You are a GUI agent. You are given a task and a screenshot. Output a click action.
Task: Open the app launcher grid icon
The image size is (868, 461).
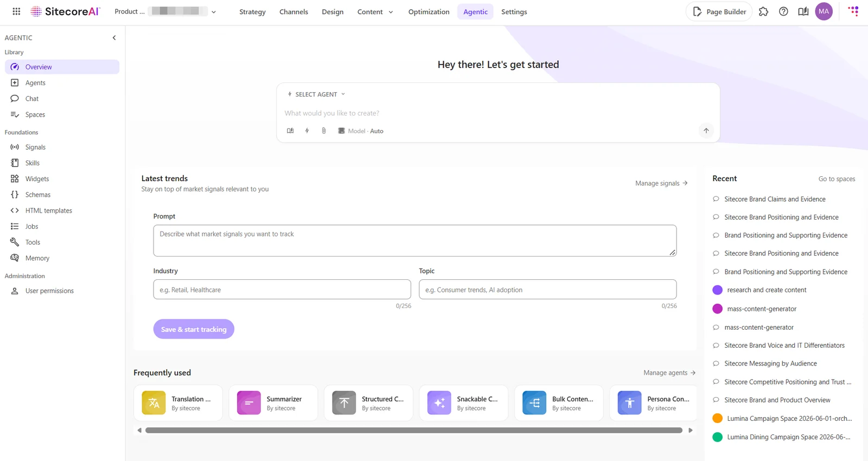(16, 11)
